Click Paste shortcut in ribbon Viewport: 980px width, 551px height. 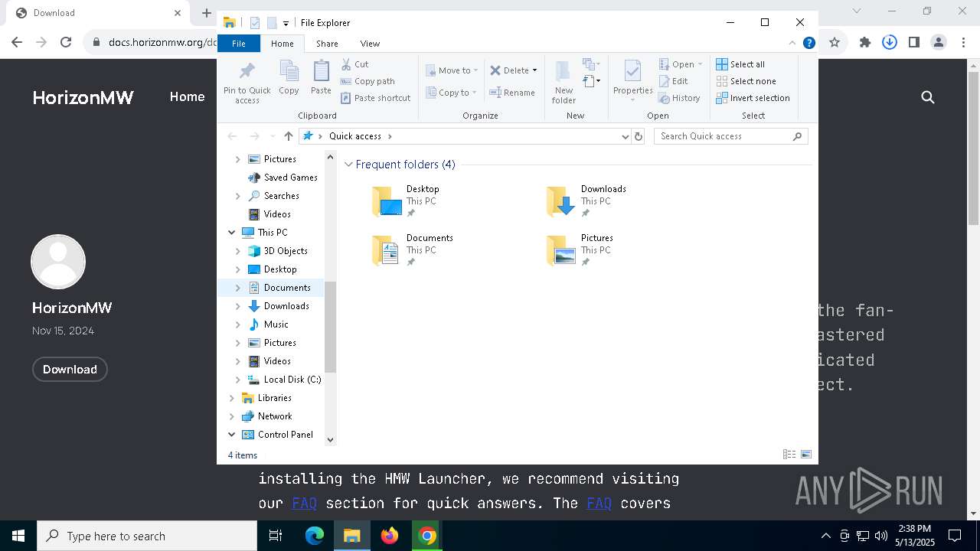(x=375, y=98)
